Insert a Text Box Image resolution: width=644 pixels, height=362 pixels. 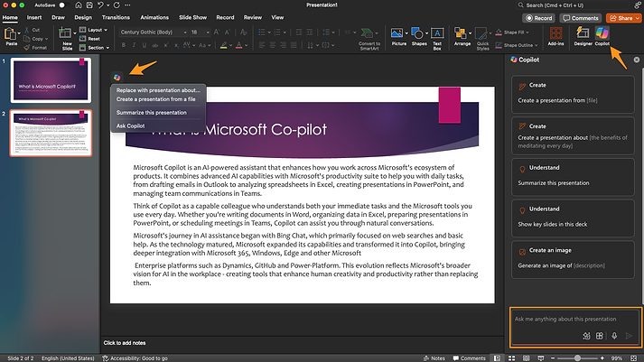click(x=437, y=39)
